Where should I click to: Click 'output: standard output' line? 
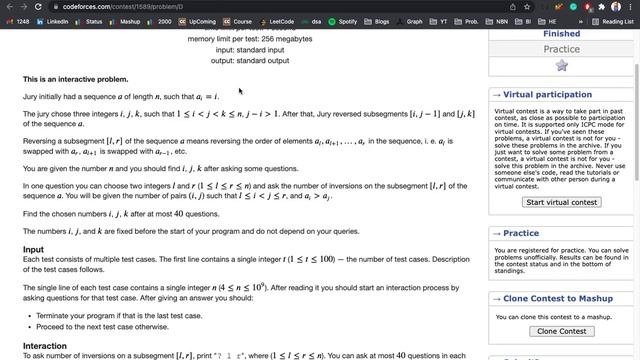(250, 60)
